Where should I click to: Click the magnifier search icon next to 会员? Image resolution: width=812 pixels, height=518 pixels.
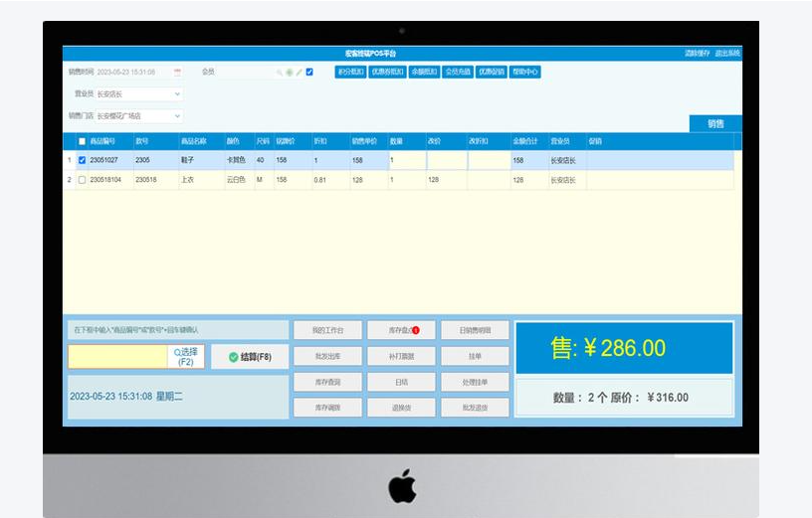tap(280, 73)
